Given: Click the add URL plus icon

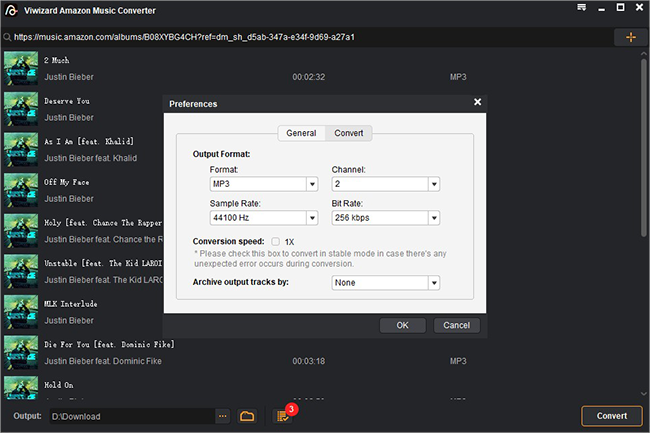Looking at the screenshot, I should [x=631, y=37].
